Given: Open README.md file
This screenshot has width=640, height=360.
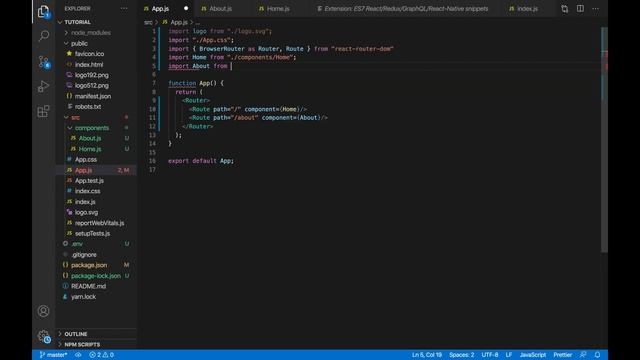Looking at the screenshot, I should (x=88, y=287).
